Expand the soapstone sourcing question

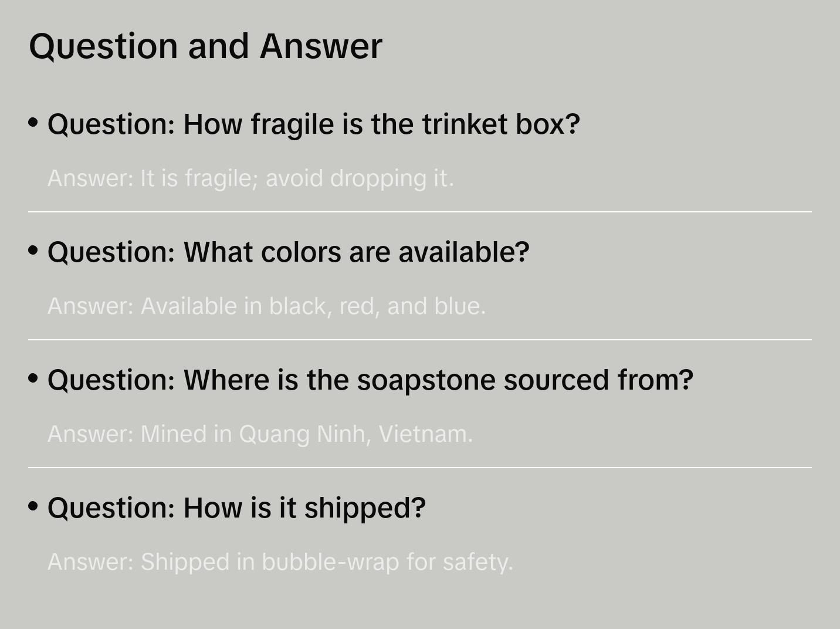coord(370,380)
